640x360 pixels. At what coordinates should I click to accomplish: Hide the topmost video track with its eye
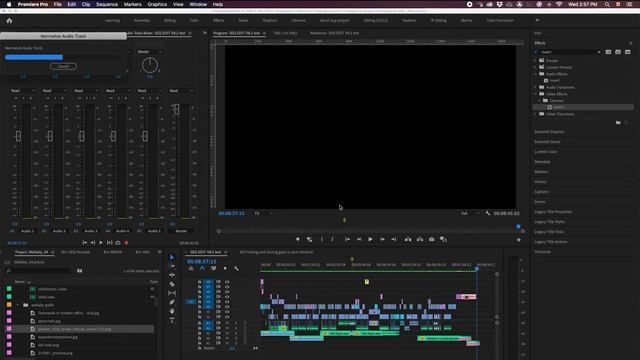tap(227, 282)
